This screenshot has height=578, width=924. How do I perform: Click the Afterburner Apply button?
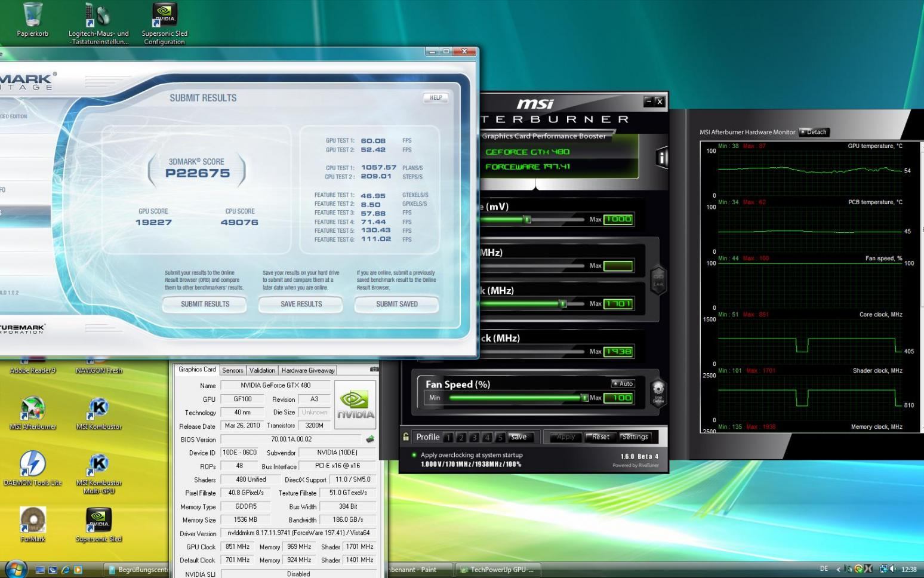pyautogui.click(x=565, y=436)
